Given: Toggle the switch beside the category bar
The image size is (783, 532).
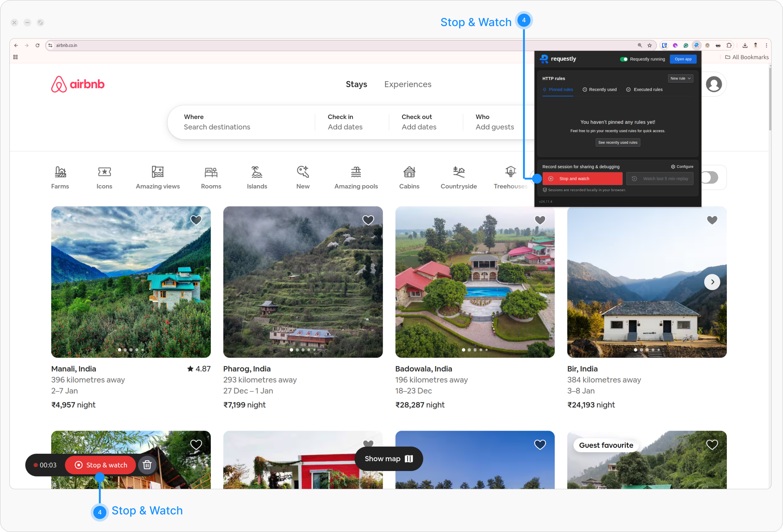Looking at the screenshot, I should [710, 177].
